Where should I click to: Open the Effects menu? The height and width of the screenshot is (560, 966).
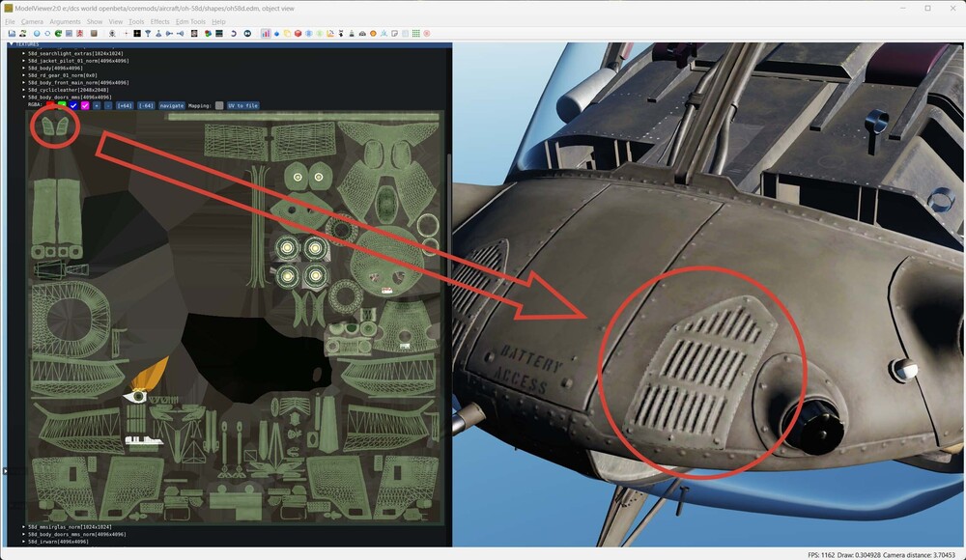coord(159,20)
